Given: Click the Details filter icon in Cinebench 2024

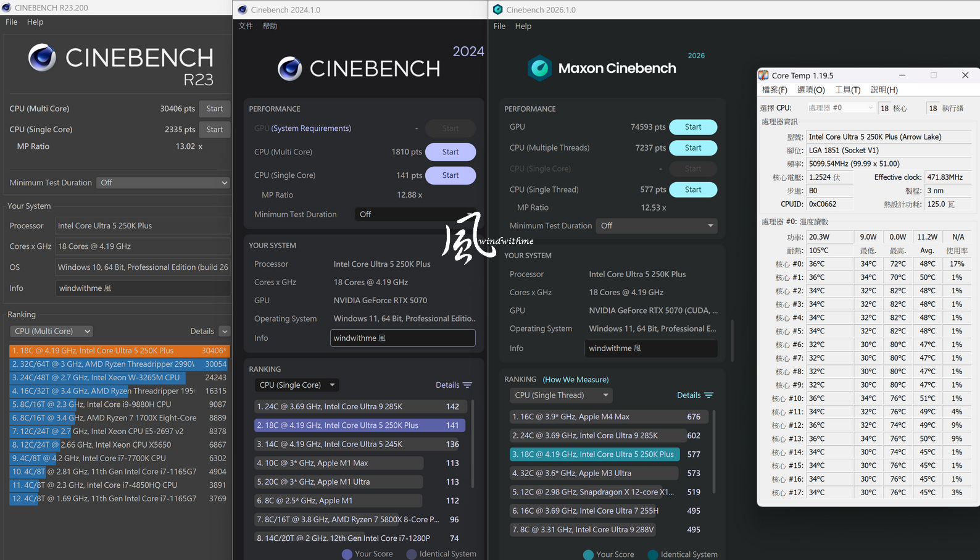Looking at the screenshot, I should click(467, 385).
